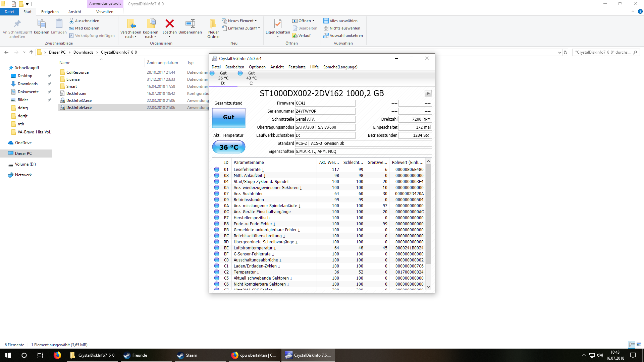The width and height of the screenshot is (644, 362).
Task: Select the DiskInfo32.exe file
Action: (79, 101)
